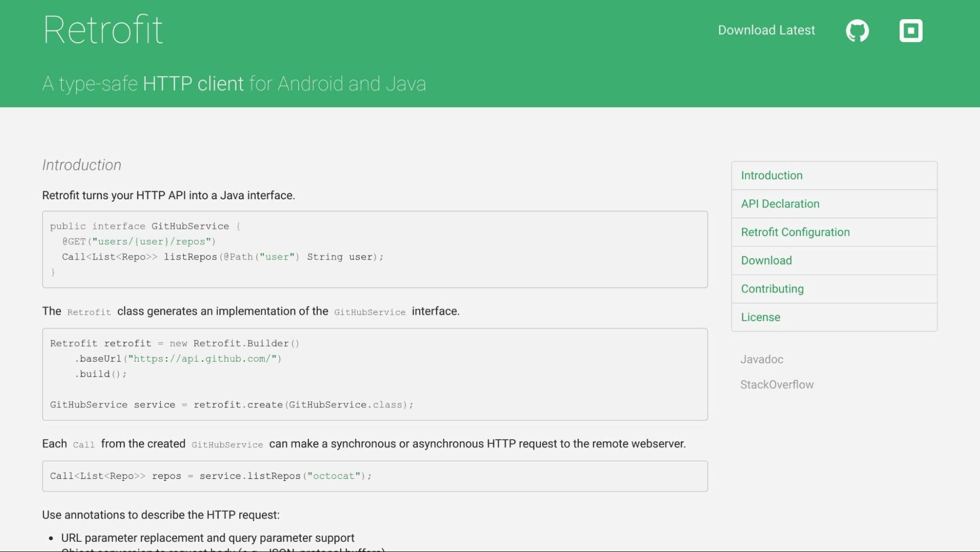View the Contributing section
980x552 pixels.
tap(772, 289)
